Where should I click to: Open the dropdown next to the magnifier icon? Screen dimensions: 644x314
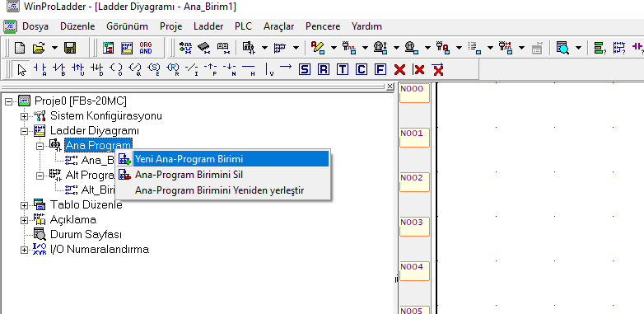(x=578, y=48)
